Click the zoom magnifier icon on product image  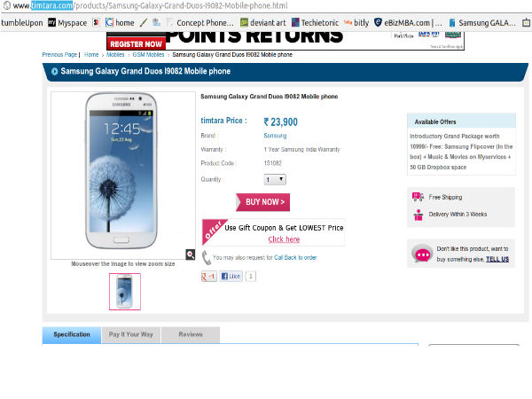pos(190,254)
